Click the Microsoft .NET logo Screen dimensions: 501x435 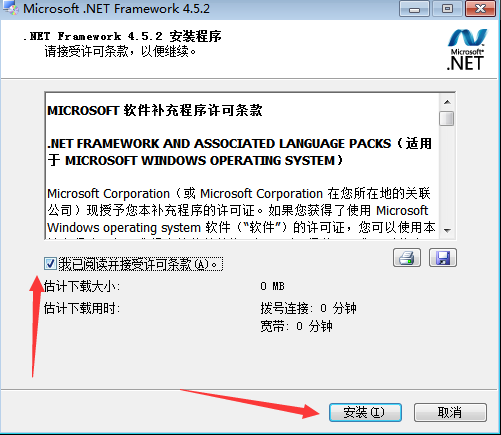pyautogui.click(x=466, y=50)
